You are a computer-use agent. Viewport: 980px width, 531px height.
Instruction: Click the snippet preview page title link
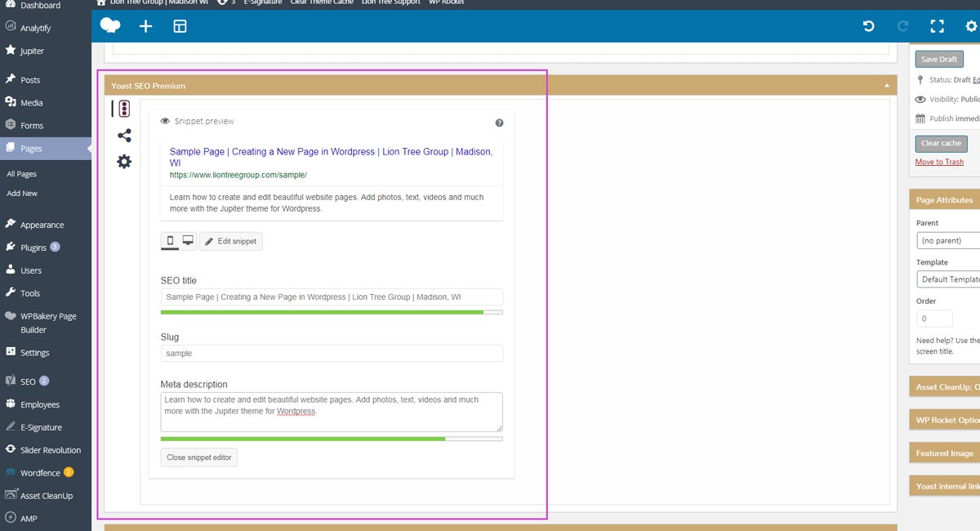[x=331, y=157]
